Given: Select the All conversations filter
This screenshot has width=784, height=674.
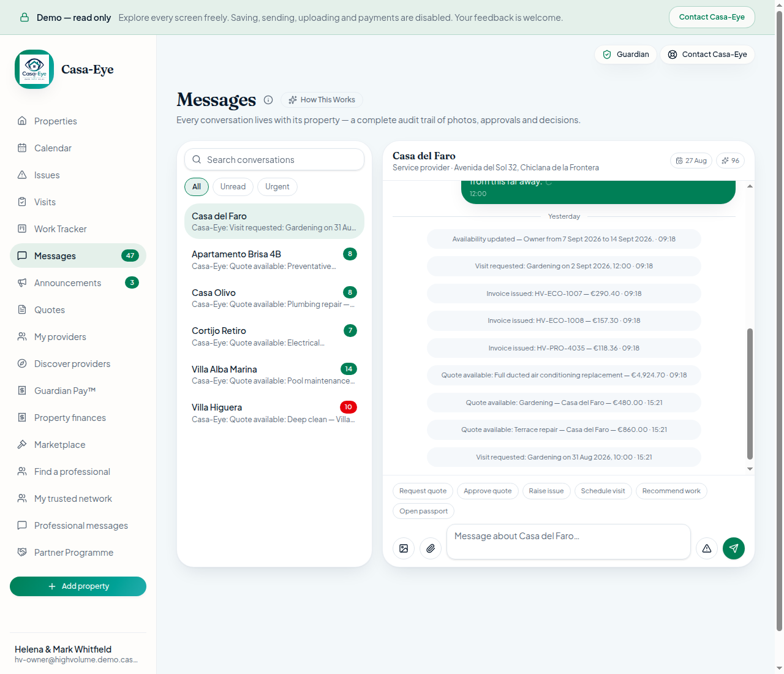Looking at the screenshot, I should pos(197,187).
